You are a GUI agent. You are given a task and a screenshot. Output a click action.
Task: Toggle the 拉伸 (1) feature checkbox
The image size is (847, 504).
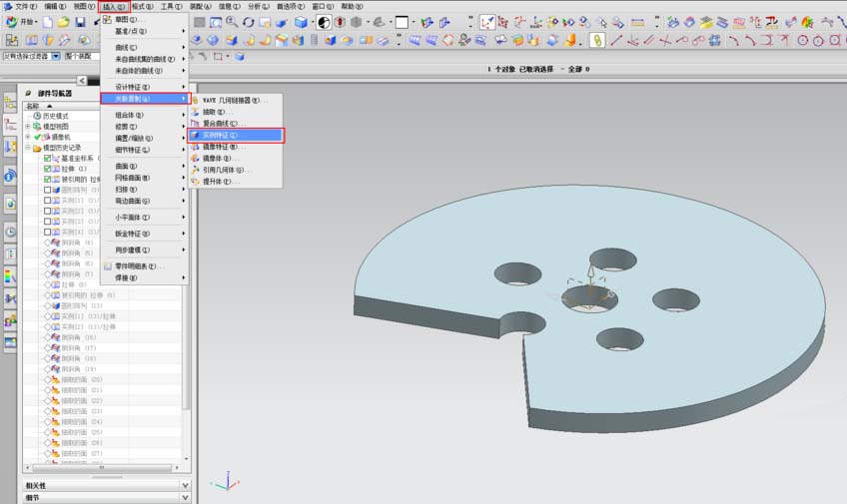[x=48, y=169]
